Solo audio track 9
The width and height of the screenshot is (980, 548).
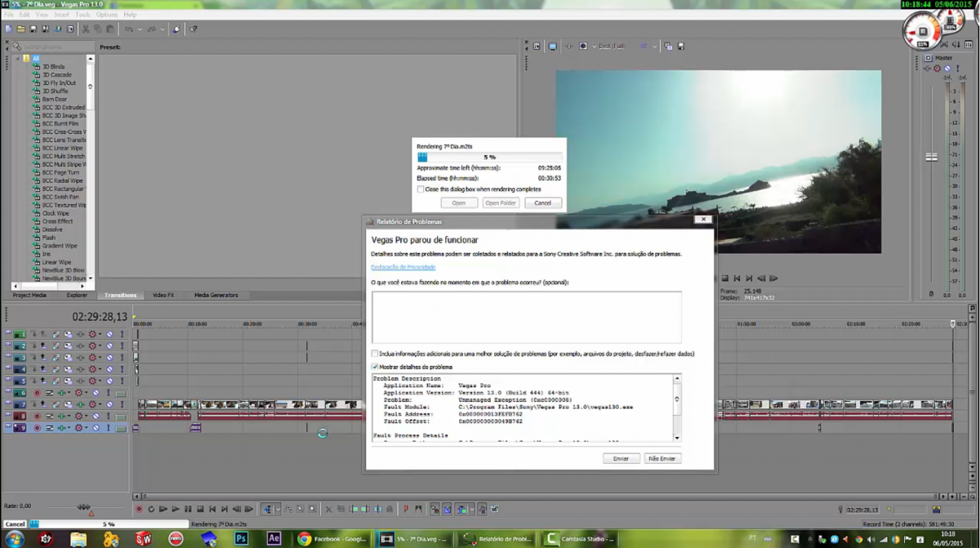[x=108, y=428]
